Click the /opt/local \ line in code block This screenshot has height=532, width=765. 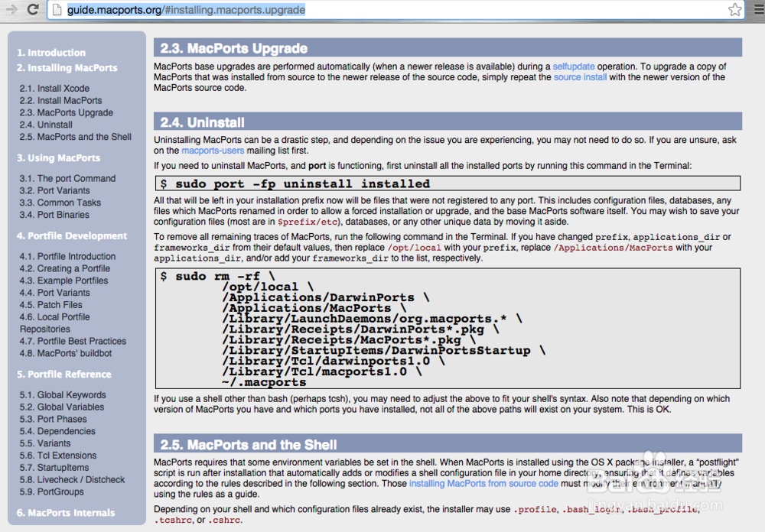tap(267, 287)
